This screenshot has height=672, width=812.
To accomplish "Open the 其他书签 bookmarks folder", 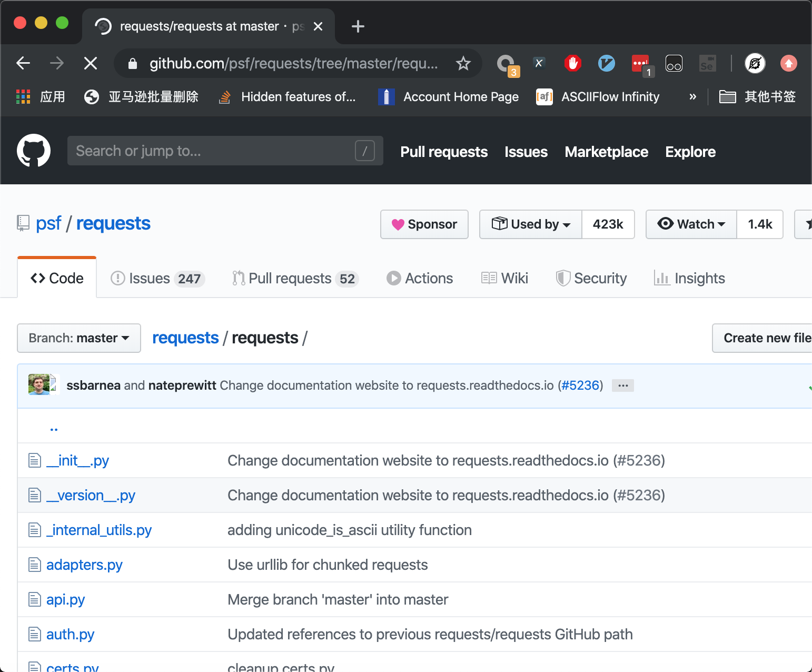I will coord(757,97).
